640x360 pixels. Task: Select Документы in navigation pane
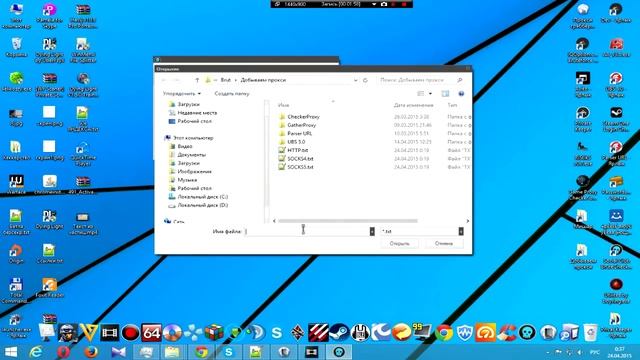[191, 155]
